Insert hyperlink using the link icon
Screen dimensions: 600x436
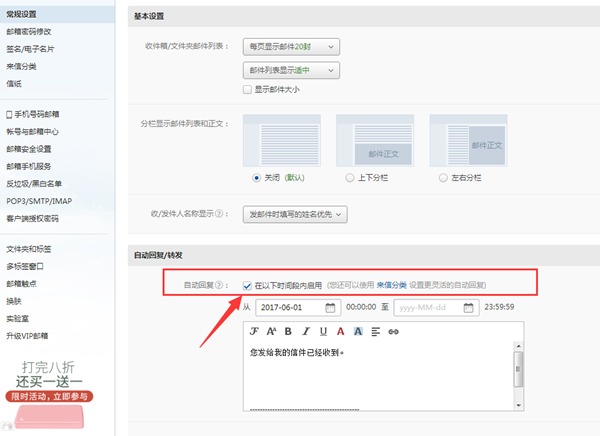(x=393, y=331)
